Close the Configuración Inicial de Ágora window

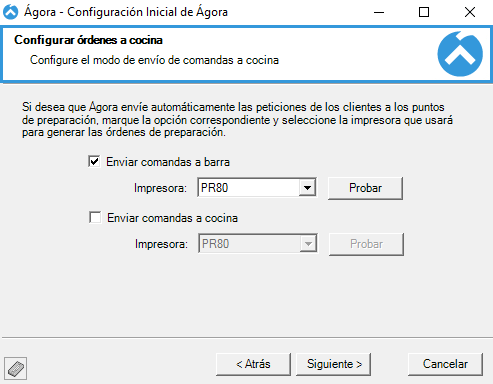click(470, 12)
